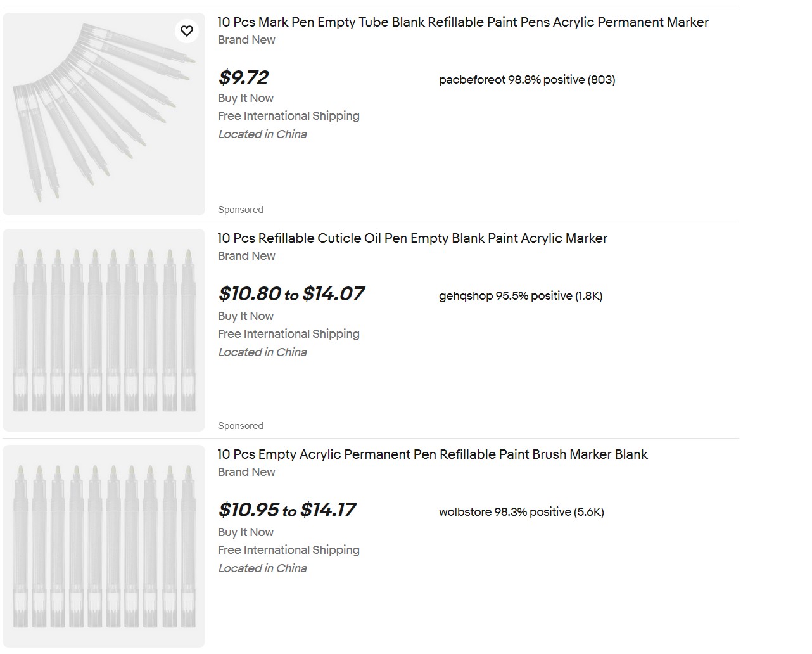812x654 pixels.
Task: Click the Sponsored label under the second listing
Action: click(240, 426)
